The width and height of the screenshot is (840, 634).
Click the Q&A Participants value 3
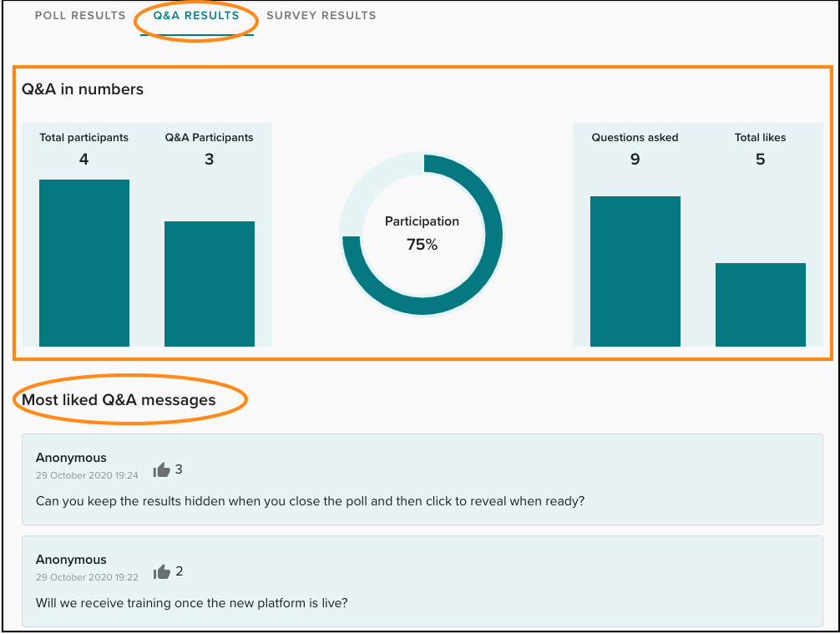(x=209, y=160)
